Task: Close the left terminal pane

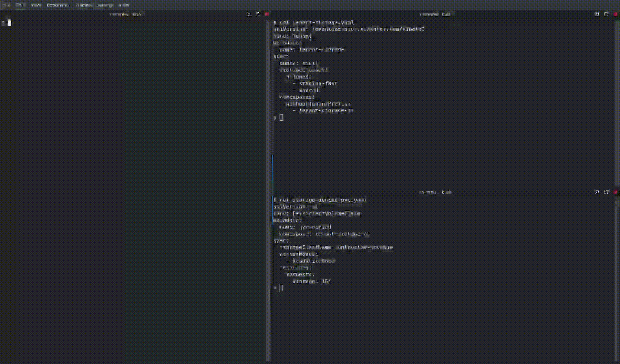Action: click(x=267, y=14)
